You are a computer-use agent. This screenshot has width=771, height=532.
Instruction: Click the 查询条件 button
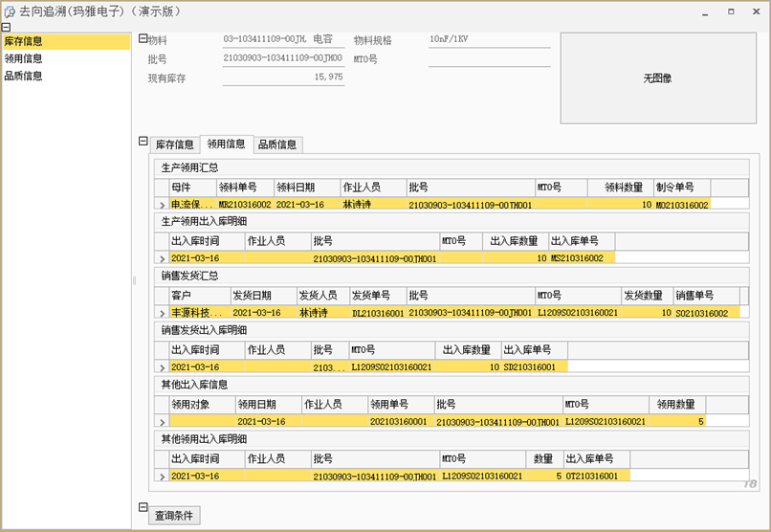pos(174,516)
